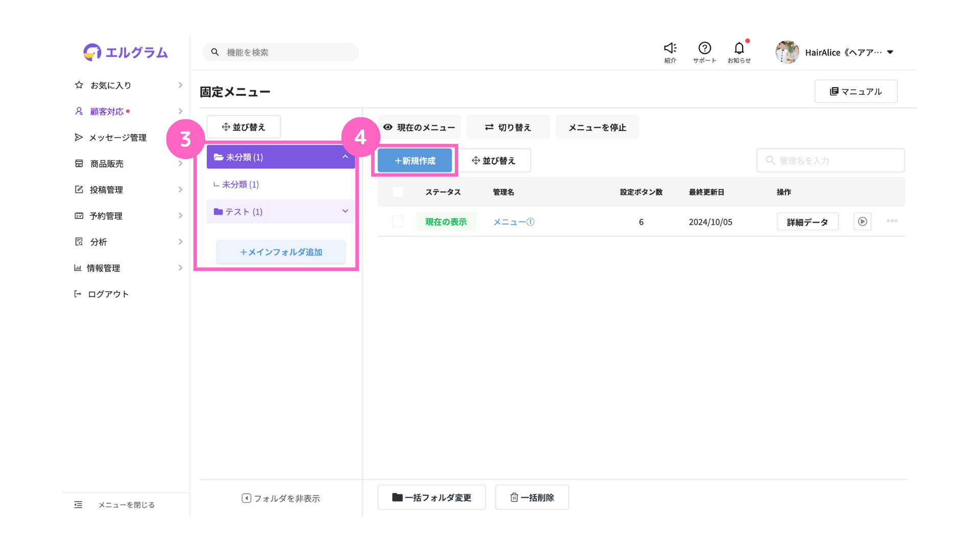Expand the 予約管理 sidebar chevron
Viewport: 980px width, 551px height.
tap(180, 215)
